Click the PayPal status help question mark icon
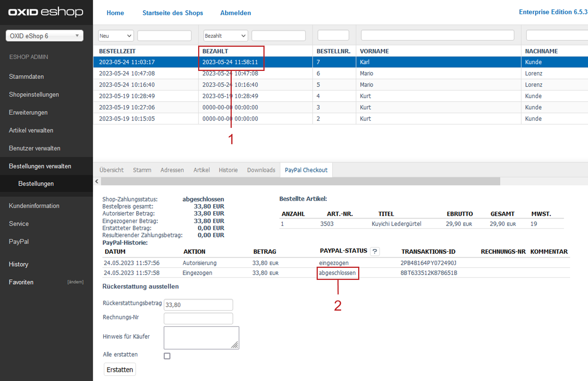This screenshot has height=381, width=588. (375, 252)
